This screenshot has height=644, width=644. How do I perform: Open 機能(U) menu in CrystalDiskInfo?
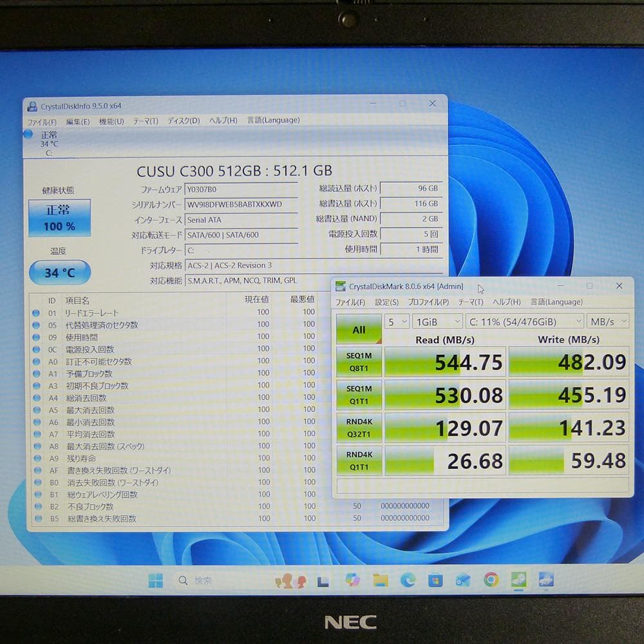tap(111, 122)
